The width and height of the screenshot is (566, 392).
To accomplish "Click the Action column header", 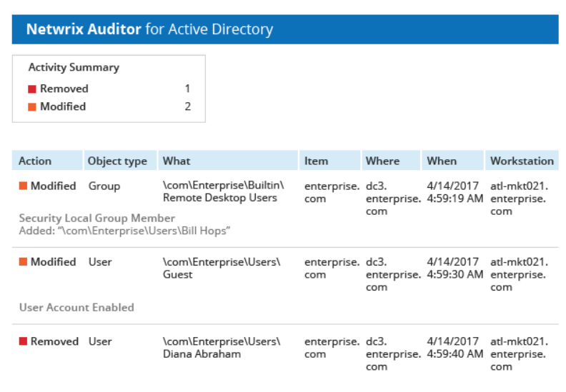I will tap(47, 161).
